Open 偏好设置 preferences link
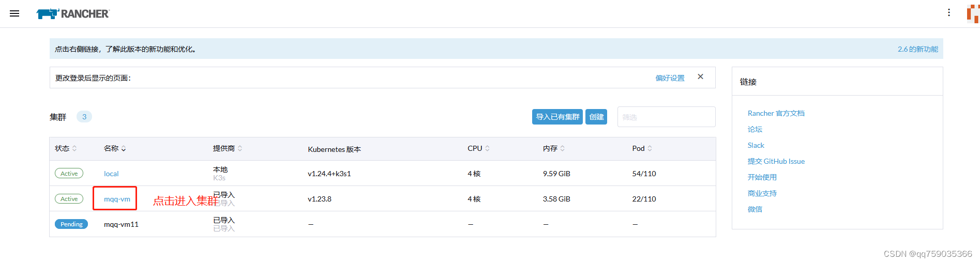Viewport: 980px width, 263px height. [670, 78]
